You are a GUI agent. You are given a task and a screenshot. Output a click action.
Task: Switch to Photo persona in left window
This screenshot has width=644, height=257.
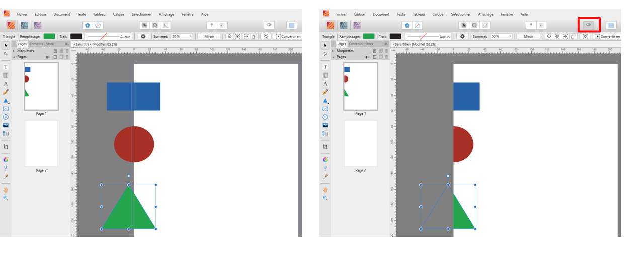coord(38,25)
